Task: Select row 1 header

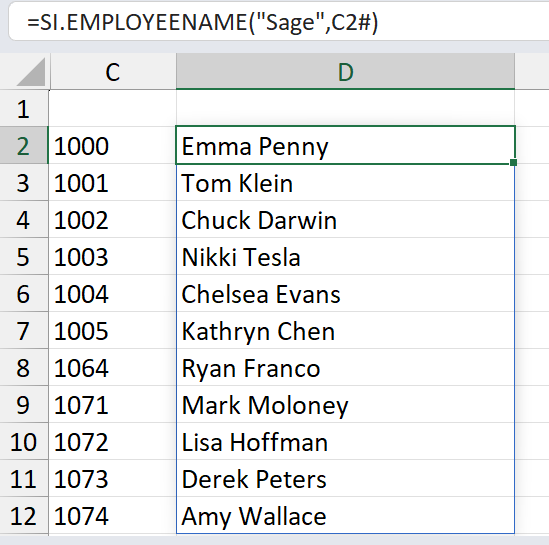Action: click(24, 109)
